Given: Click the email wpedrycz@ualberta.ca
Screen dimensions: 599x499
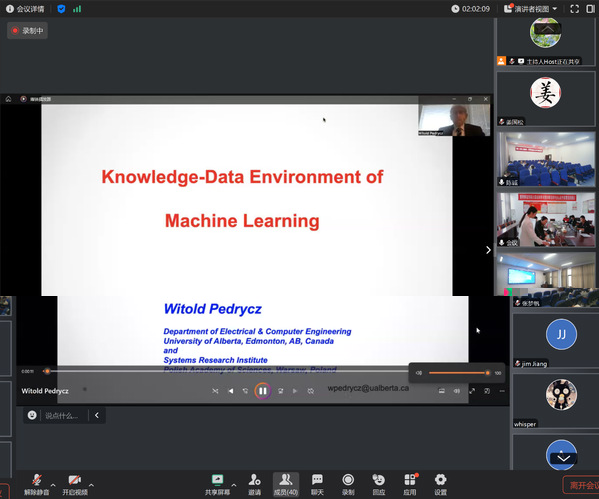Looking at the screenshot, I should (x=368, y=388).
